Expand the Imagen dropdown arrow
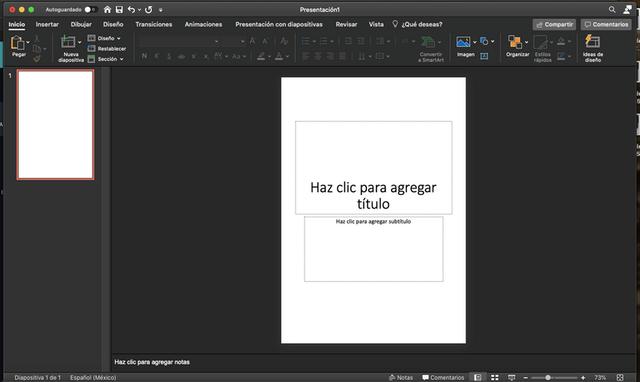 tap(474, 42)
